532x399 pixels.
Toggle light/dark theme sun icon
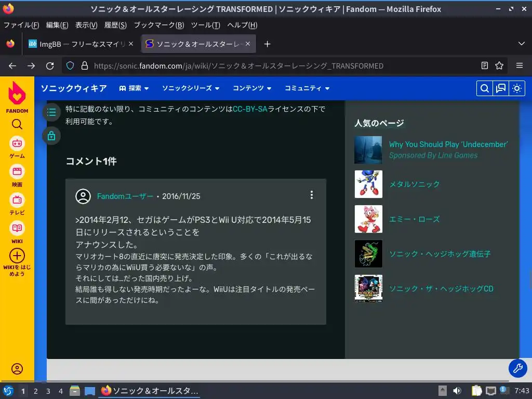click(517, 88)
